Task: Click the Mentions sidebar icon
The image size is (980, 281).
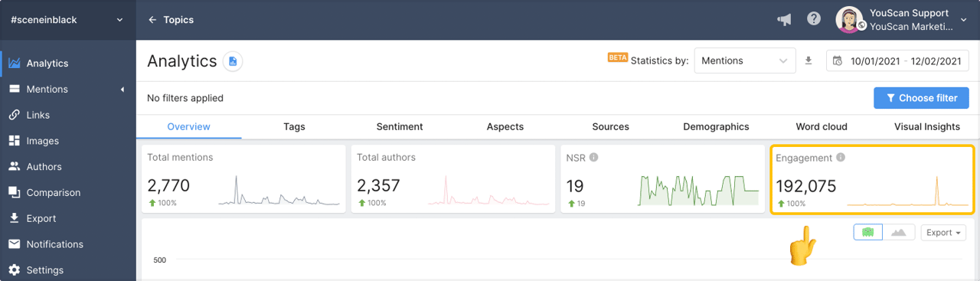Action: [14, 90]
